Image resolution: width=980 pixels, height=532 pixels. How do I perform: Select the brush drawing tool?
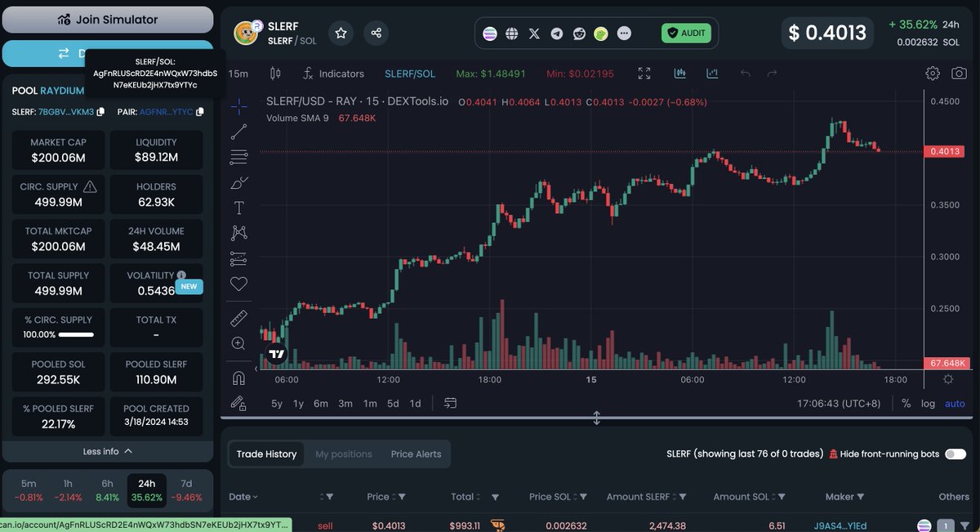pyautogui.click(x=238, y=182)
